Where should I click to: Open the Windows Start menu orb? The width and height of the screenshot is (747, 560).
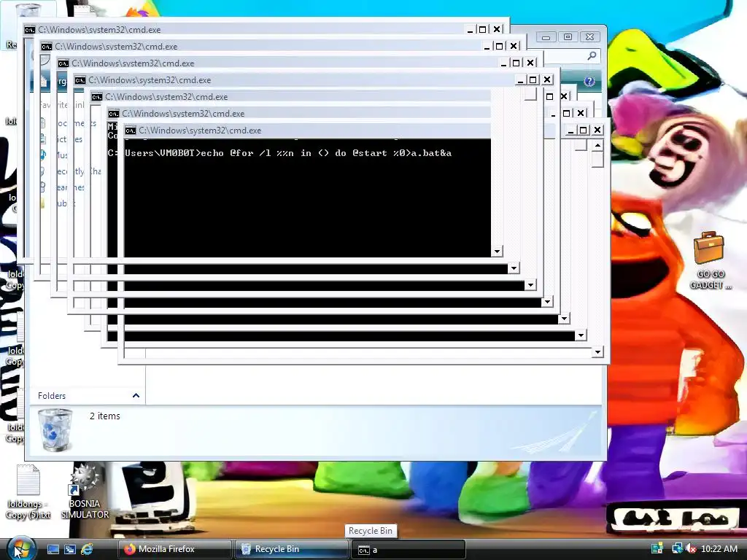click(x=21, y=548)
